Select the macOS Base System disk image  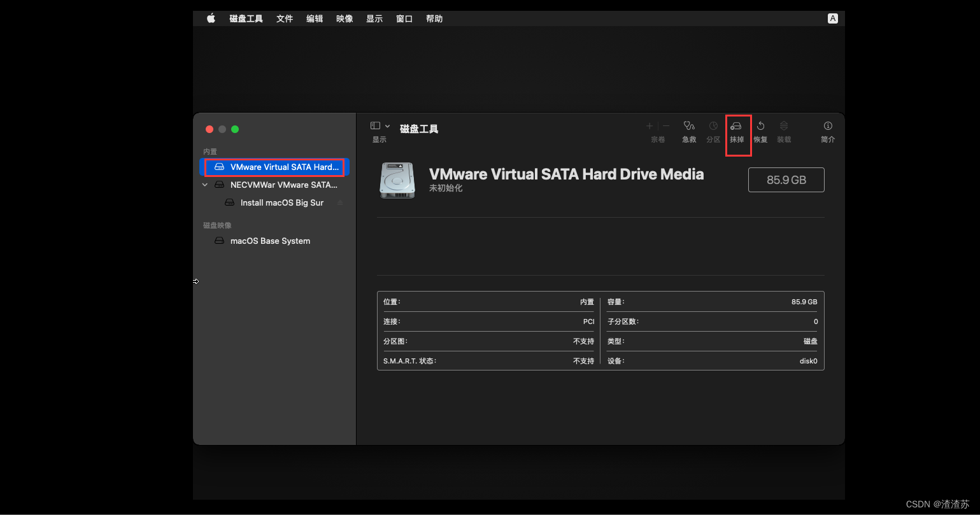click(x=274, y=241)
